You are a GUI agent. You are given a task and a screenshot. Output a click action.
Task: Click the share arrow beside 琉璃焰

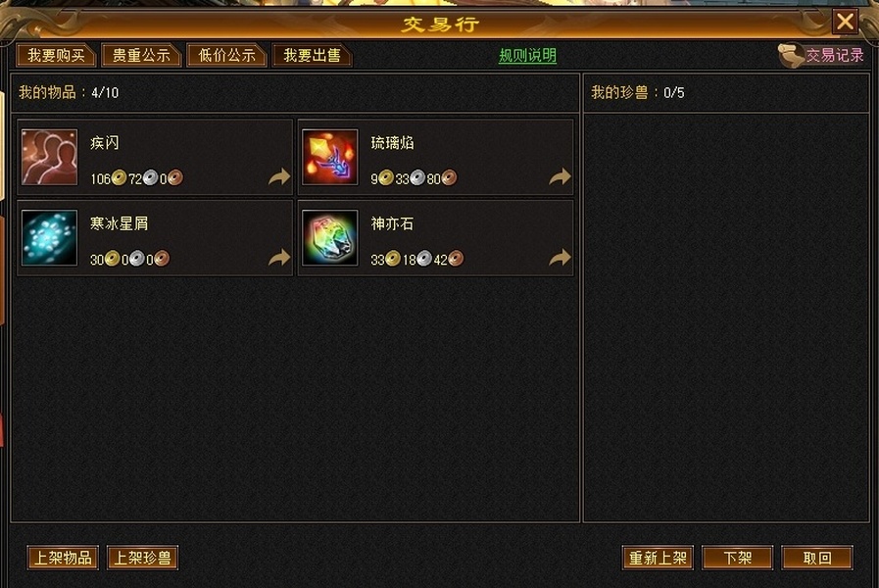click(x=560, y=176)
